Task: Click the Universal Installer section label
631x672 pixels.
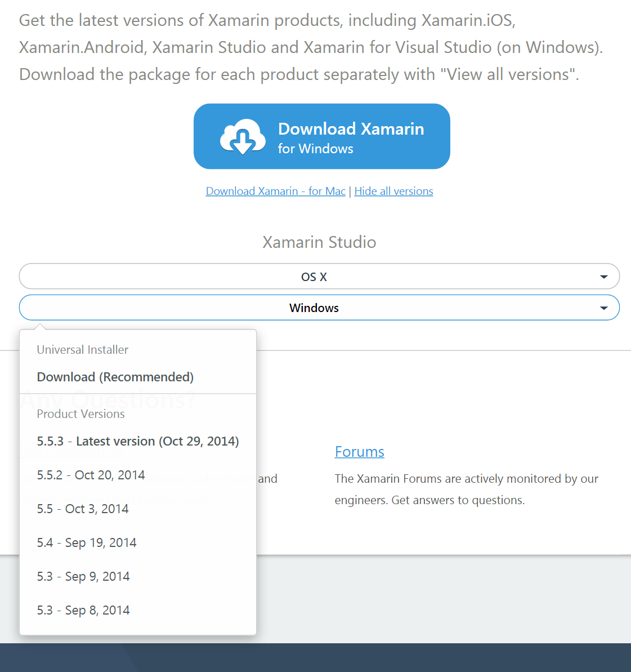Action: [x=83, y=350]
